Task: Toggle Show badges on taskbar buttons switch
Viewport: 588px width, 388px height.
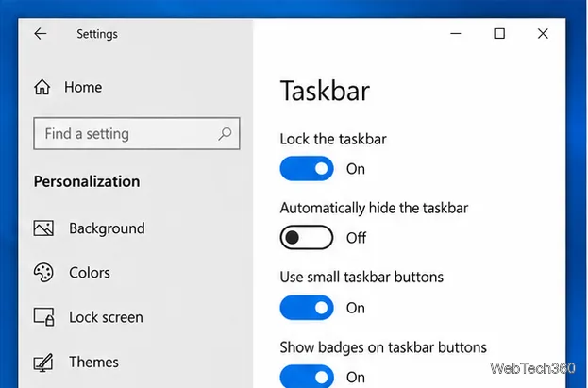Action: [x=307, y=377]
